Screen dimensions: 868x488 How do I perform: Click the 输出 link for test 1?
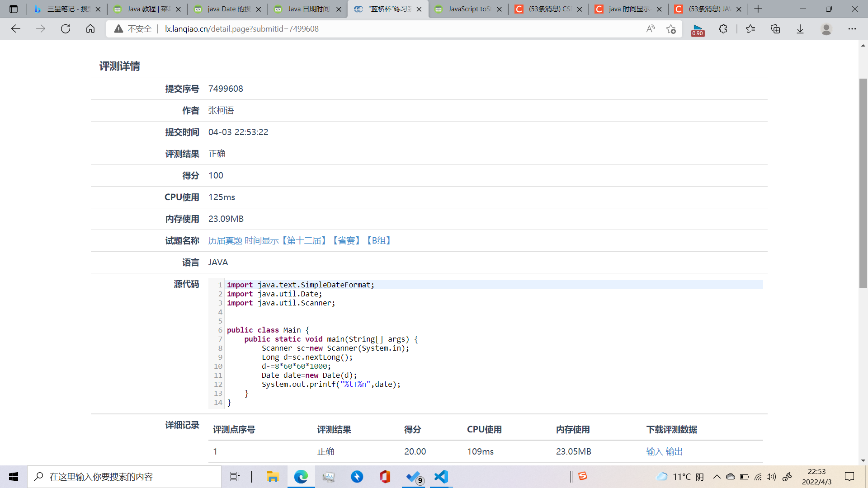[674, 451]
